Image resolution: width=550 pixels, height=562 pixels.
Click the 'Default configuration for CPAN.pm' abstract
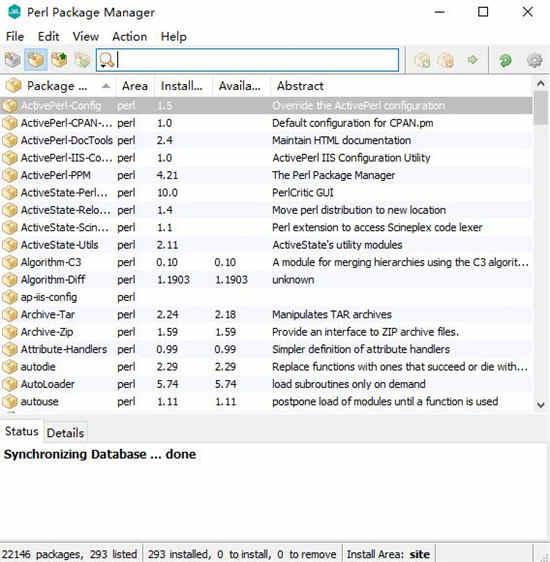click(353, 123)
